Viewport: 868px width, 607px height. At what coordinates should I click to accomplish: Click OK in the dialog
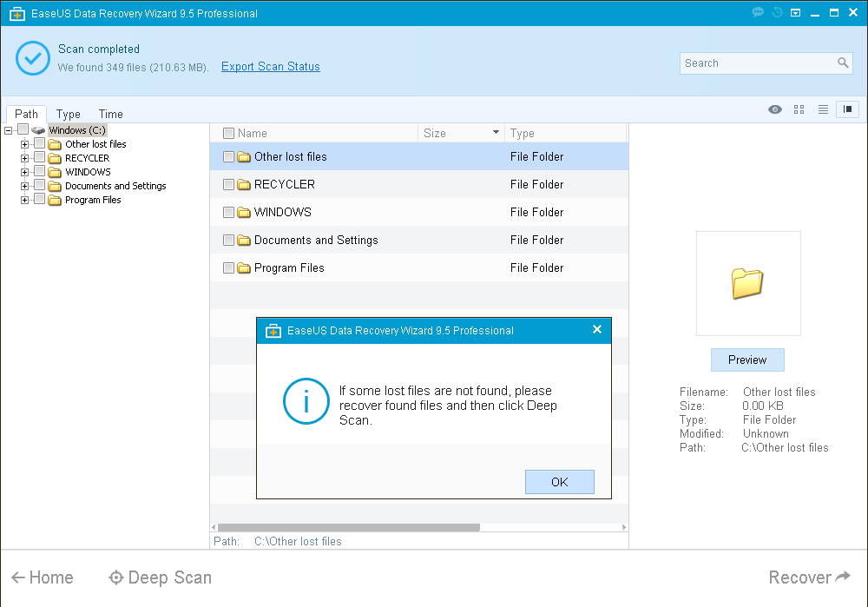coord(560,482)
